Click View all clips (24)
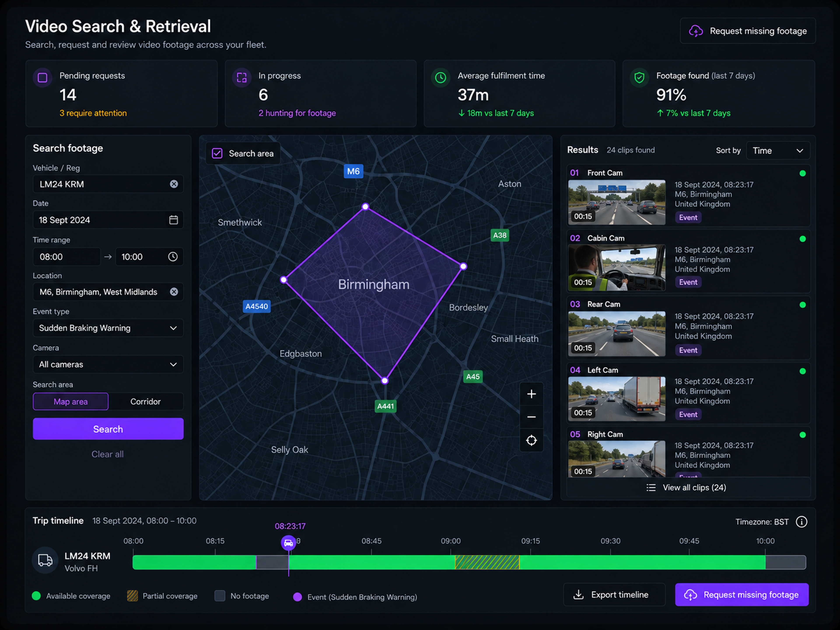Image resolution: width=840 pixels, height=630 pixels. 688,488
